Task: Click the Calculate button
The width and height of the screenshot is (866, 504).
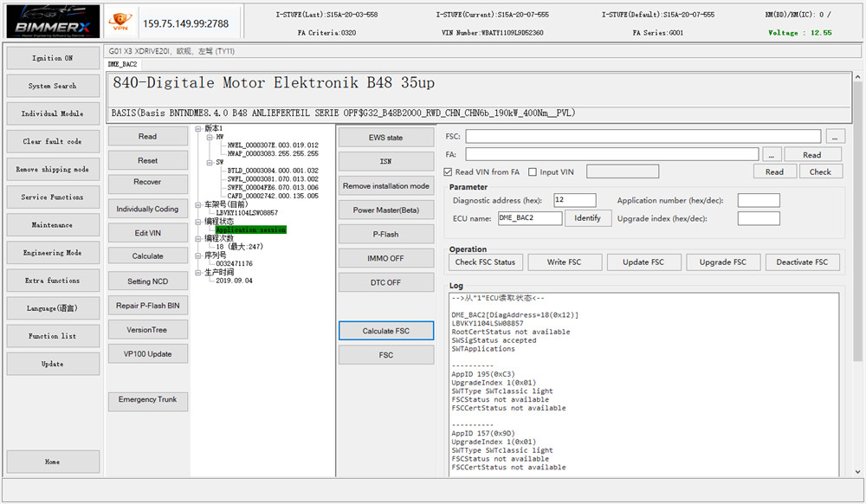Action: [x=147, y=256]
